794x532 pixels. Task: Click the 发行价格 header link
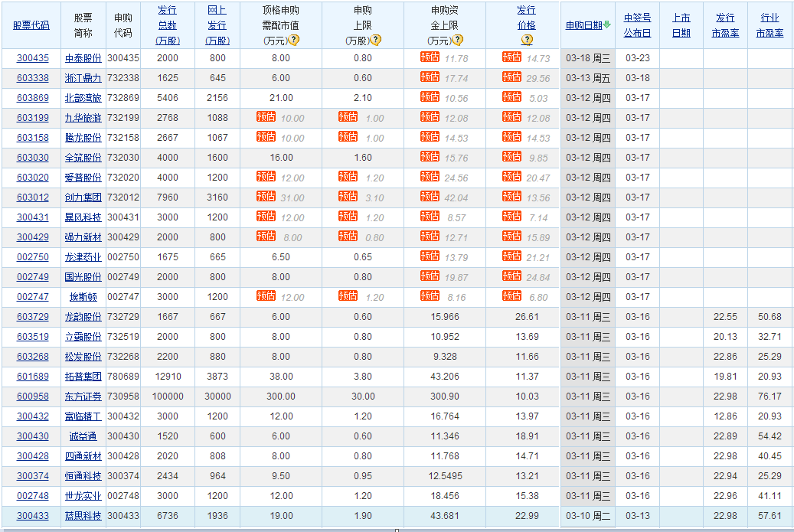pos(527,18)
